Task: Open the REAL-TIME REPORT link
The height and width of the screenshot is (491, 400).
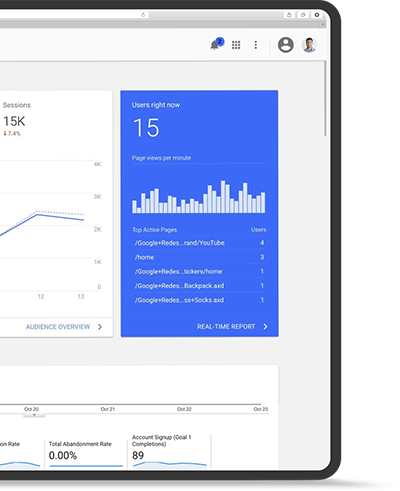Action: (226, 326)
